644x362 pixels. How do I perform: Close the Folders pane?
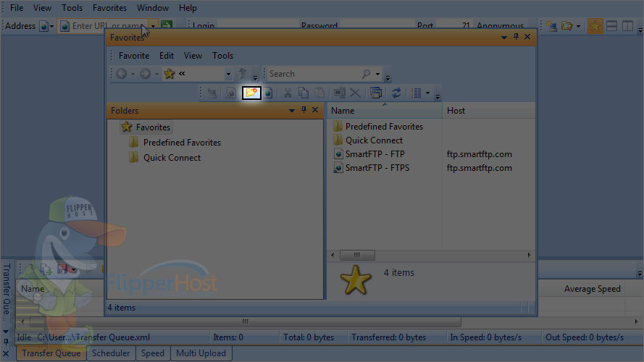tap(315, 110)
